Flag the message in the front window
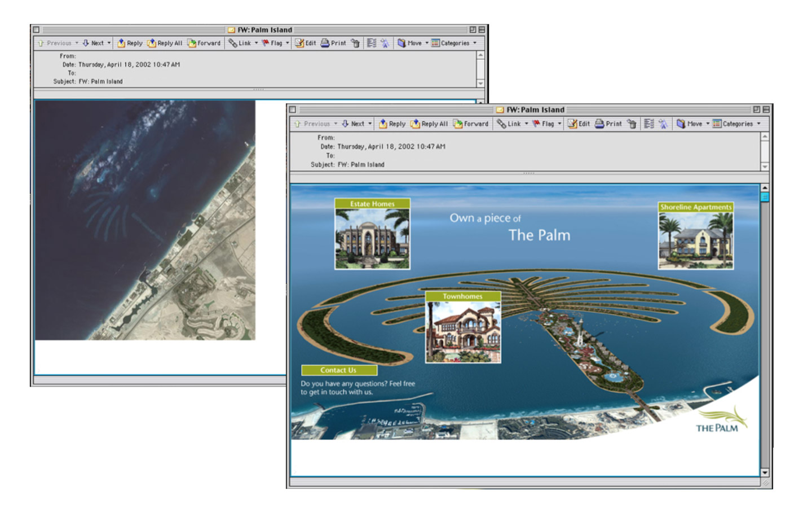 click(x=543, y=124)
